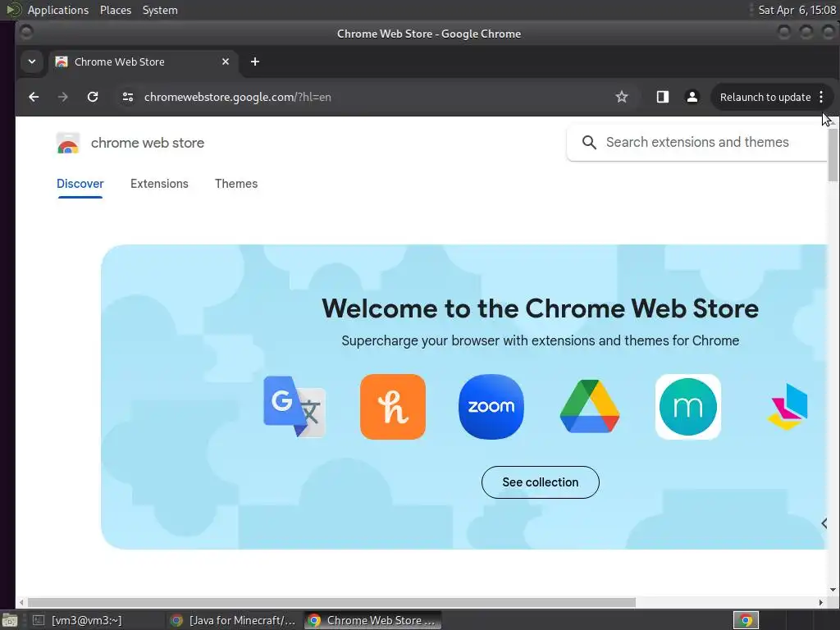Open the Applications menu
The height and width of the screenshot is (630, 840).
pos(58,10)
